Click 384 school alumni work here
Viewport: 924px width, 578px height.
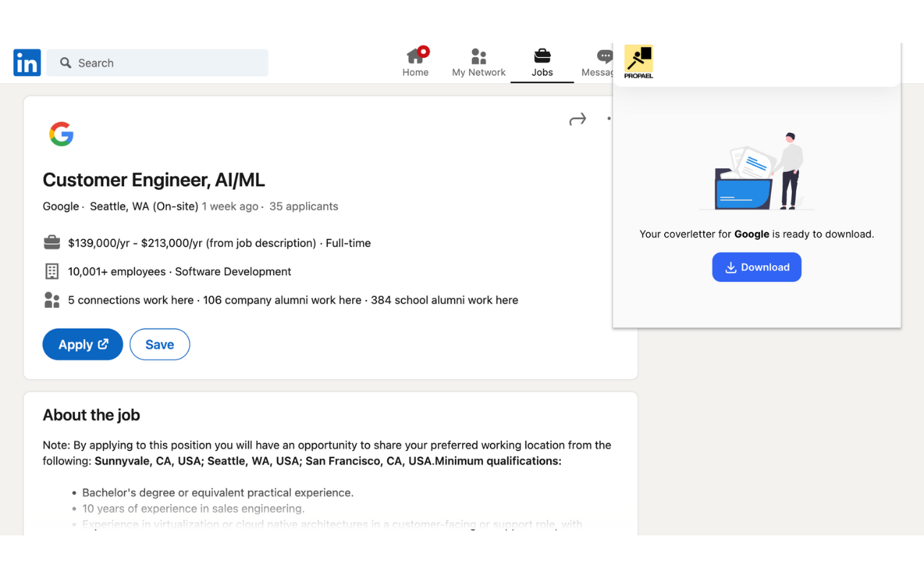[x=445, y=300]
